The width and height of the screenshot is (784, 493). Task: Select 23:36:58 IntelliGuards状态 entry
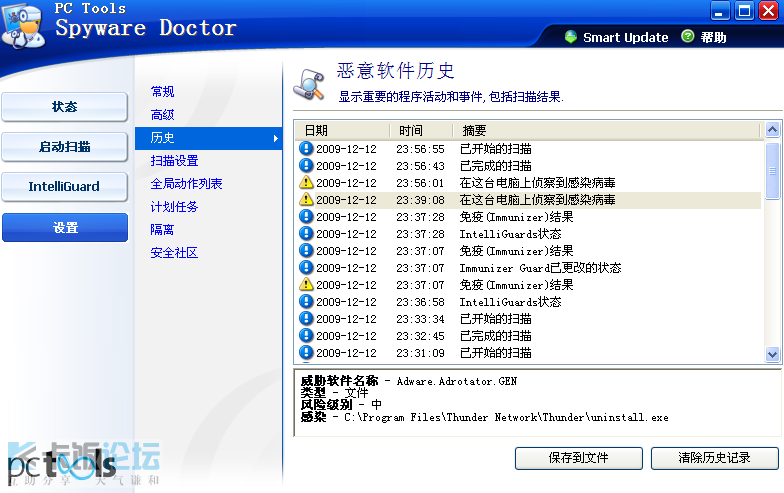[529, 302]
